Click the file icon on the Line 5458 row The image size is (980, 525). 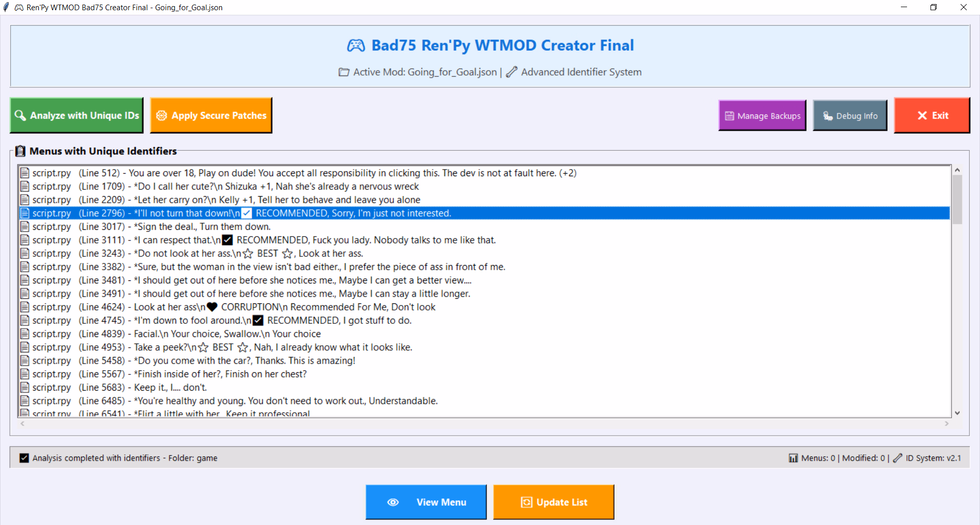point(24,361)
